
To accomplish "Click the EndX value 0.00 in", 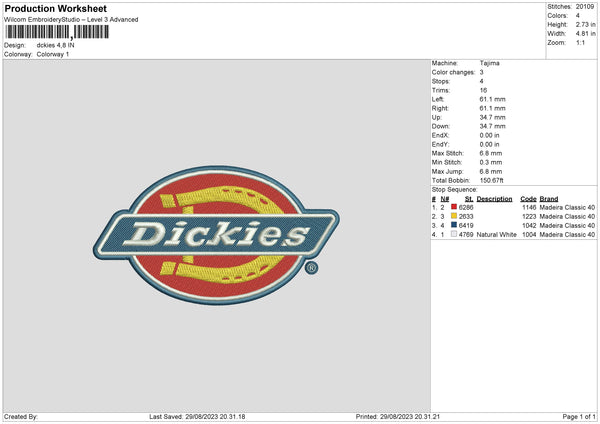I will [x=489, y=135].
